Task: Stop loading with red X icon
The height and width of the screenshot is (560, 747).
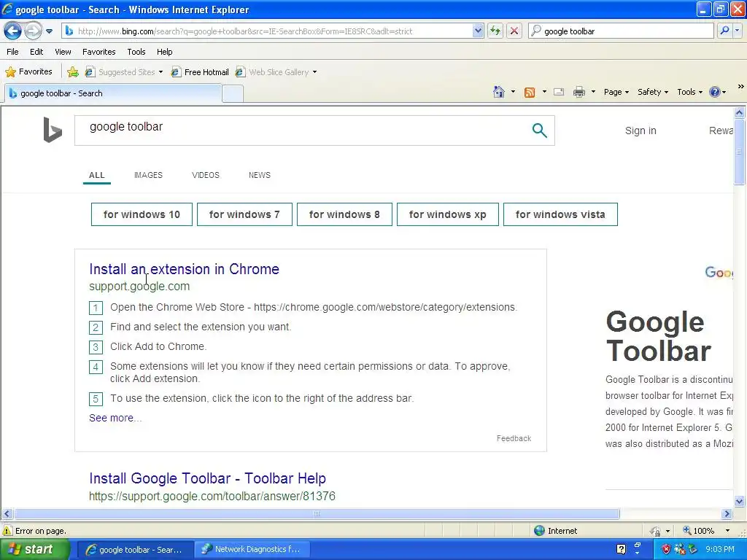Action: click(514, 31)
